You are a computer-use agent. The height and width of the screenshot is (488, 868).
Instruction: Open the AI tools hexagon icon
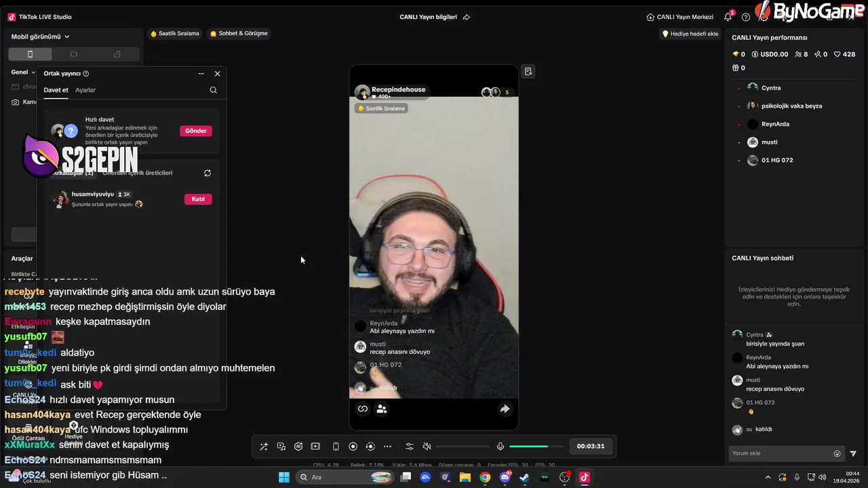(298, 447)
